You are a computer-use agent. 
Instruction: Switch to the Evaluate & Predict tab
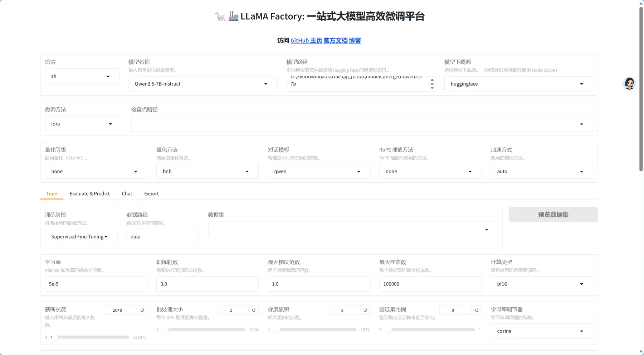(x=89, y=194)
